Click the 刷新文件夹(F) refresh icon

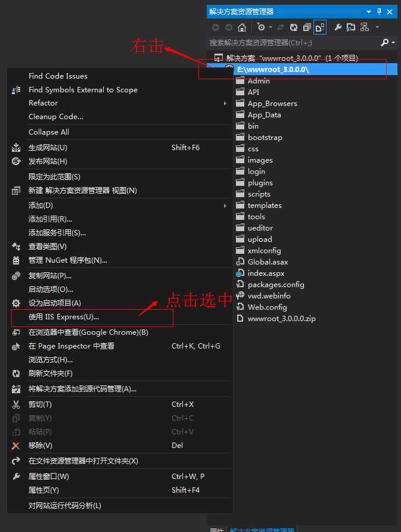pos(16,374)
